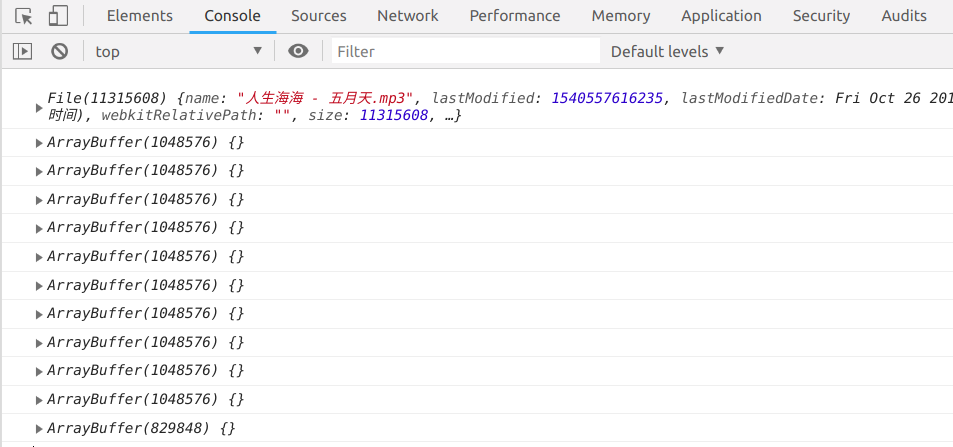953x447 pixels.
Task: Switch to the Elements tab
Action: point(139,16)
